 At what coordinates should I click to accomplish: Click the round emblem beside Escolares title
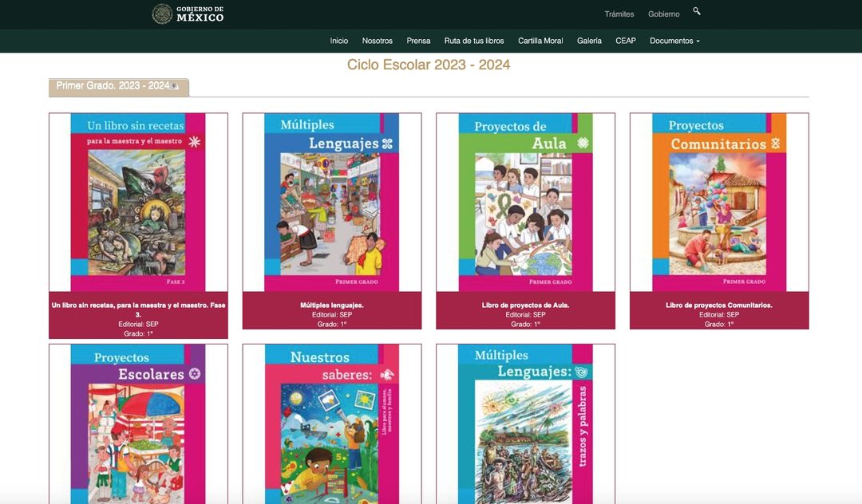point(195,374)
